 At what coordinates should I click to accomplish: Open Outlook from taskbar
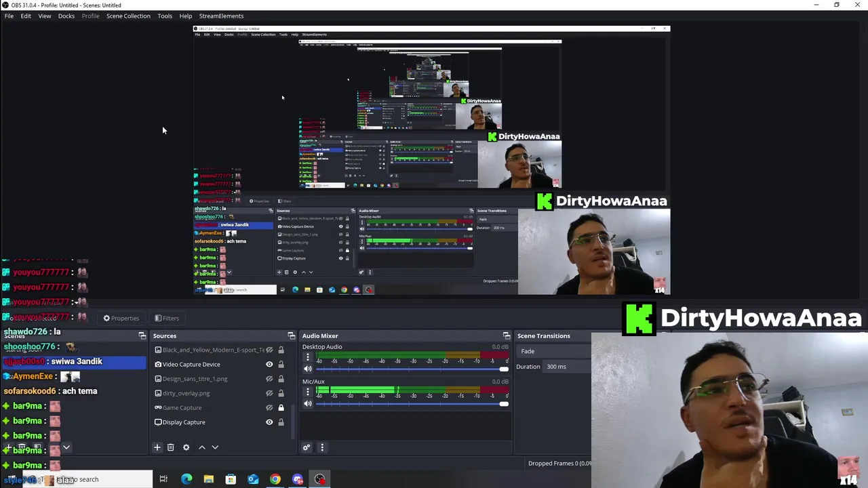point(253,479)
